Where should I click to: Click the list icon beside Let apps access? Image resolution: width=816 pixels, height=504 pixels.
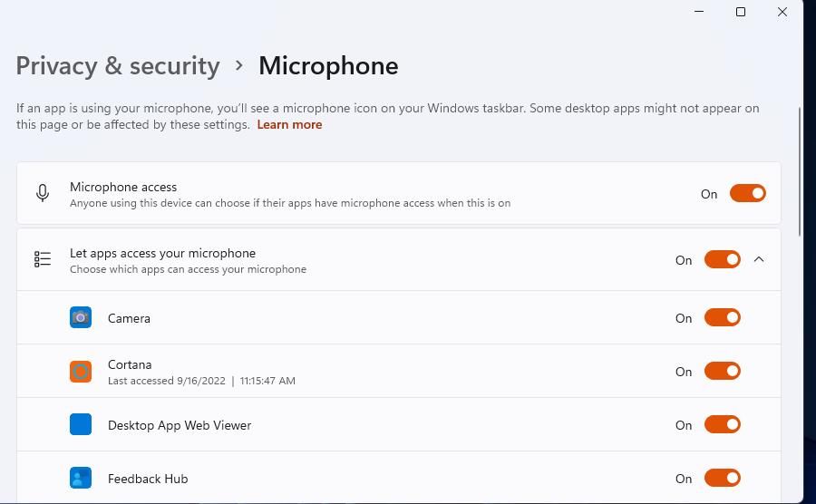coord(43,260)
